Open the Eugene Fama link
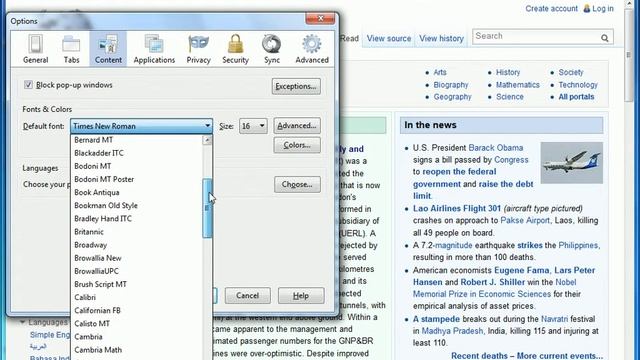 521,270
